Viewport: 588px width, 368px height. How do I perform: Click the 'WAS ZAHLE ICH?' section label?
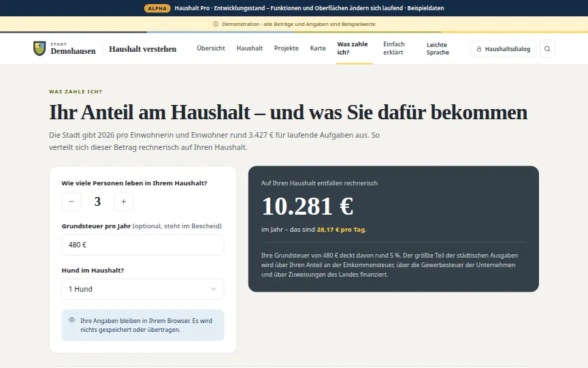click(76, 91)
